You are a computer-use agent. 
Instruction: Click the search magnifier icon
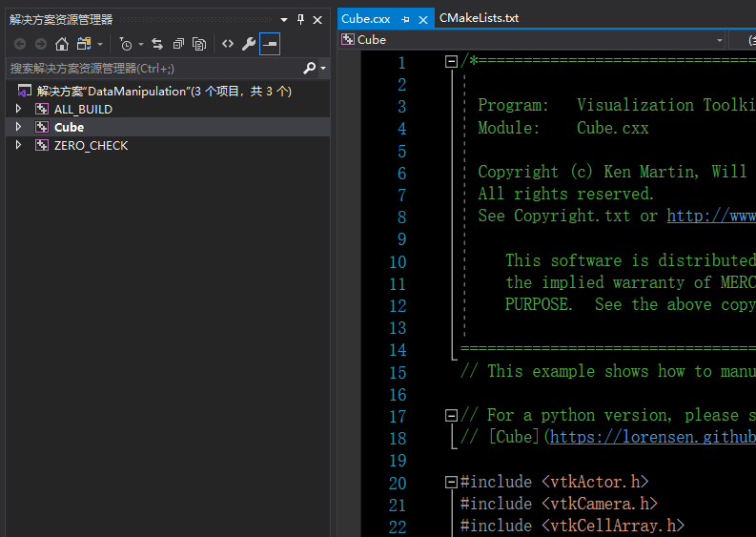pos(309,69)
